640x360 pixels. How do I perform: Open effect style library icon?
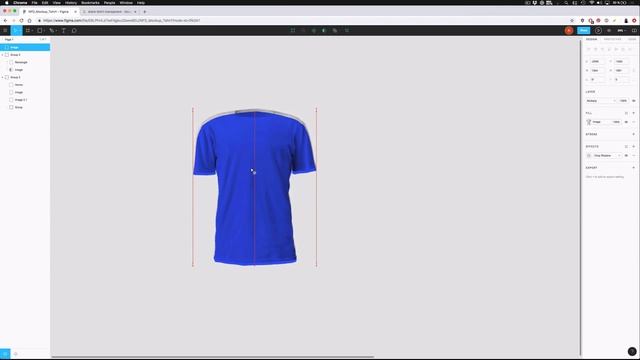tap(626, 147)
